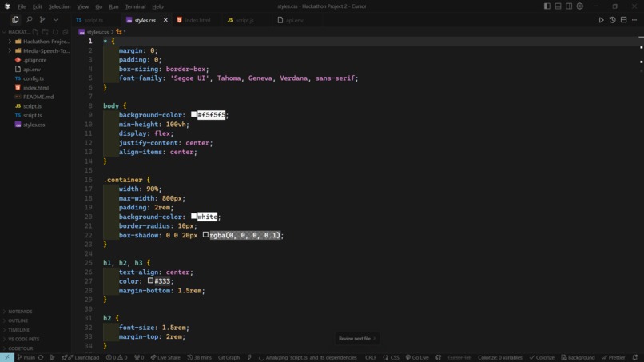Toggle Colorize in the status bar

tap(542, 357)
